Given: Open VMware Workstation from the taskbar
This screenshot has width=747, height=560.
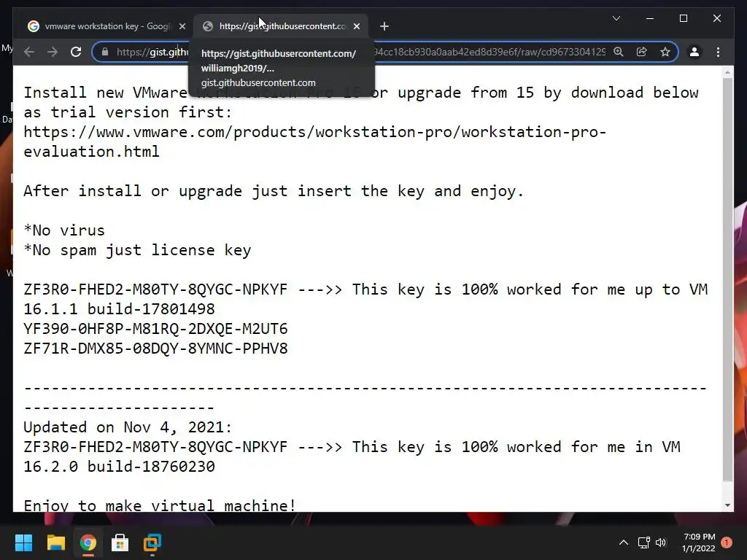Looking at the screenshot, I should click(x=152, y=542).
